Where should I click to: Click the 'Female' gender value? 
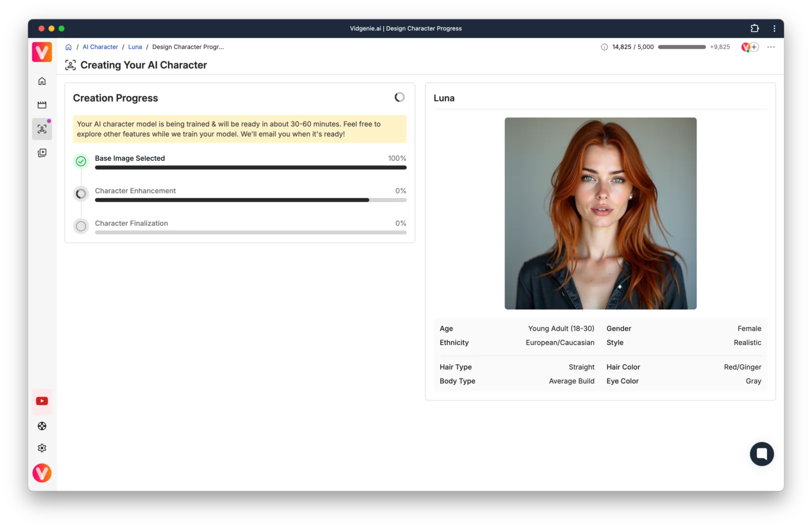(749, 328)
